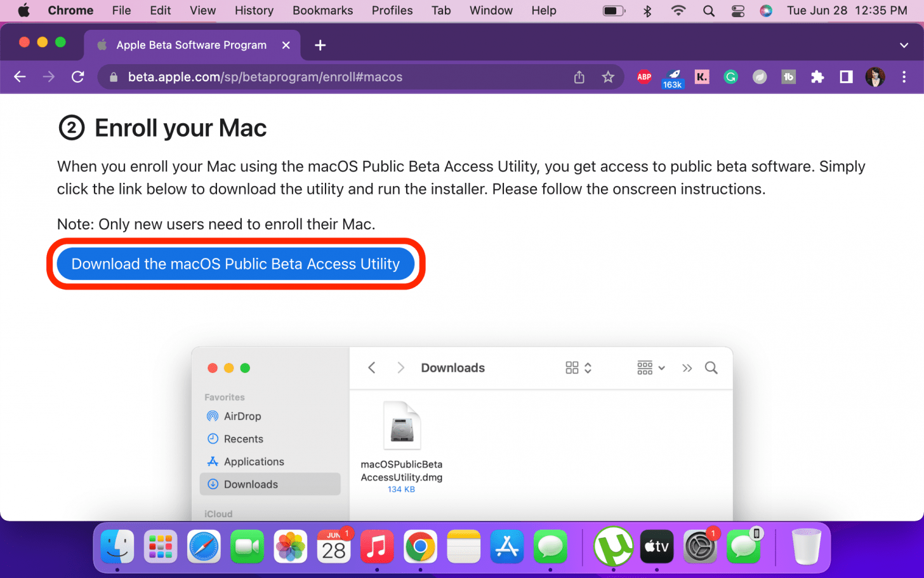Image resolution: width=924 pixels, height=578 pixels.
Task: Open Chrome's three-dot menu
Action: [904, 77]
